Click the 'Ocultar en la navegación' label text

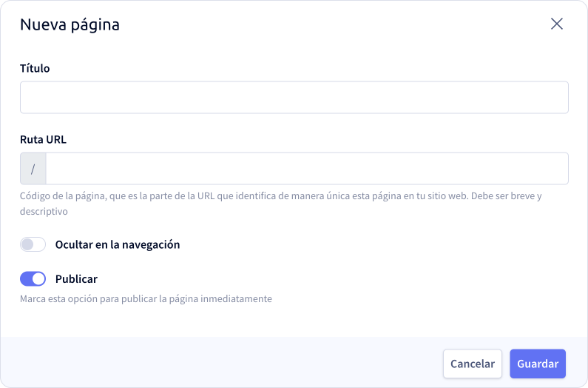(118, 245)
